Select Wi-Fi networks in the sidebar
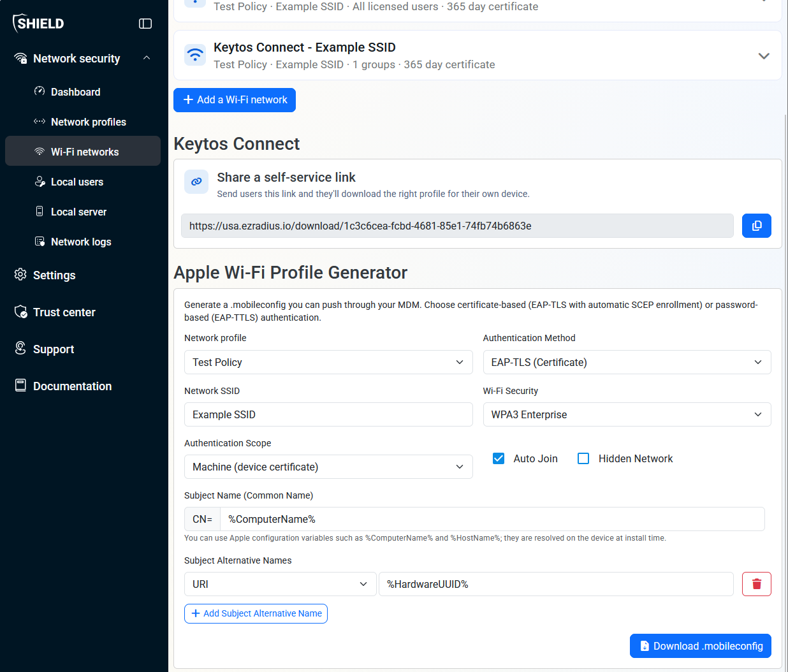This screenshot has height=672, width=788. 83,152
